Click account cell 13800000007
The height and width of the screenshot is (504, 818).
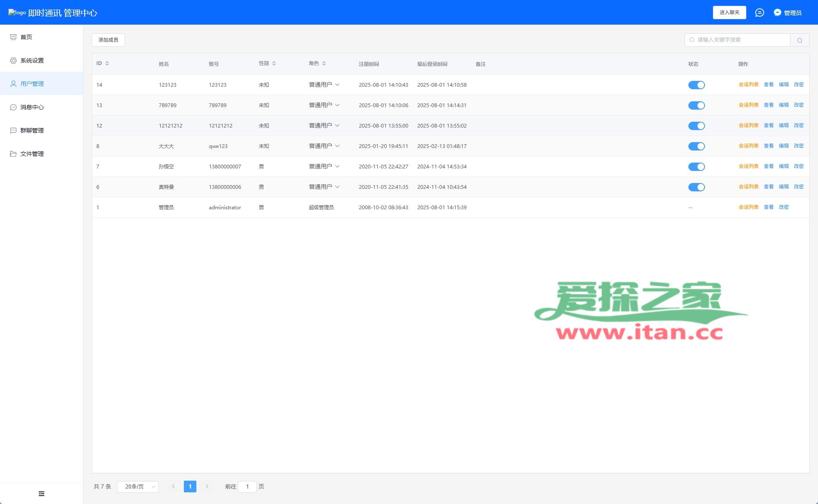coord(225,167)
